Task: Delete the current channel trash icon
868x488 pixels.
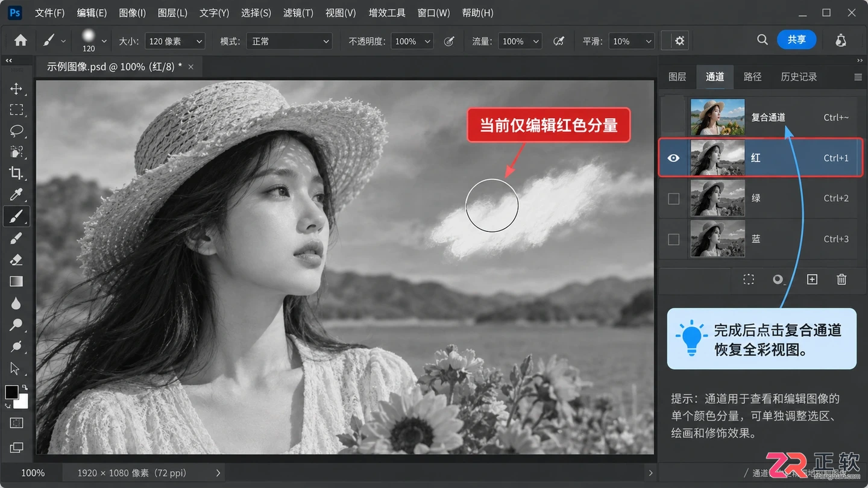Action: pyautogui.click(x=841, y=279)
